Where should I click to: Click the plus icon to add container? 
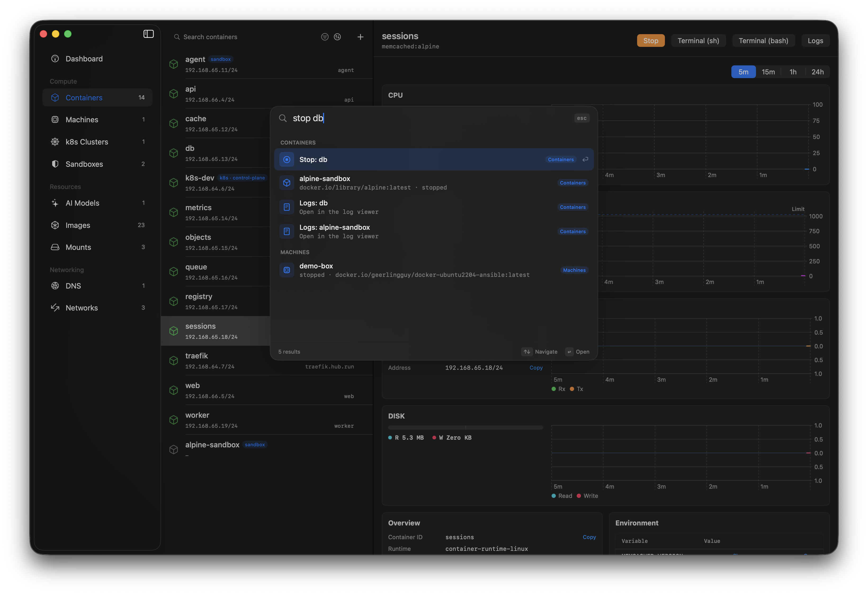360,37
